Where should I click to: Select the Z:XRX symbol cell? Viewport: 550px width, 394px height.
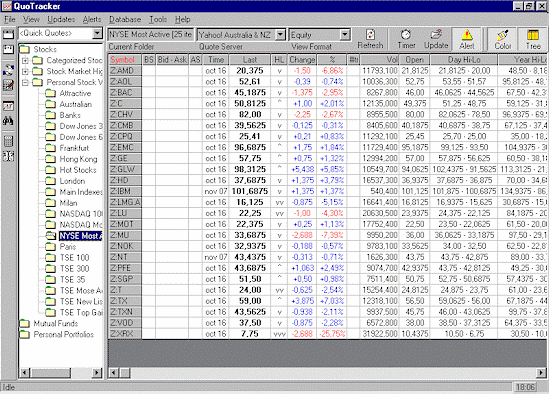click(125, 334)
